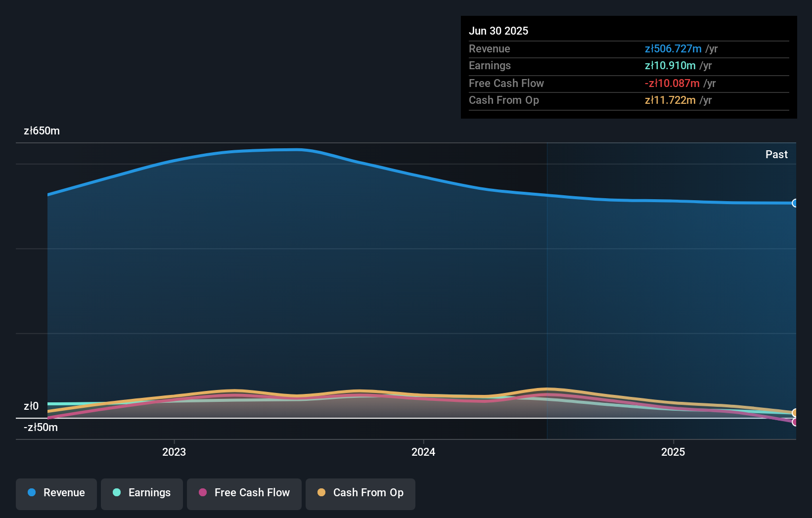Toggle the Cash From Op legend button

361,494
